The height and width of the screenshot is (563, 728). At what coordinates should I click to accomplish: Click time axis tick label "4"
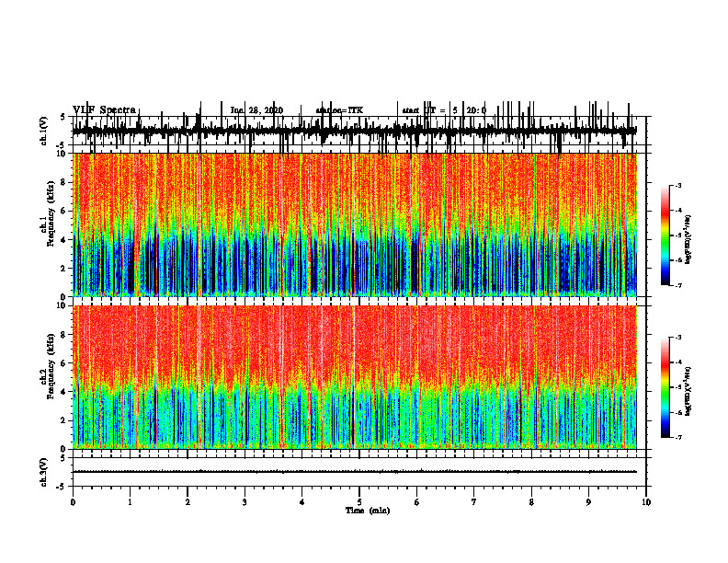(x=302, y=502)
